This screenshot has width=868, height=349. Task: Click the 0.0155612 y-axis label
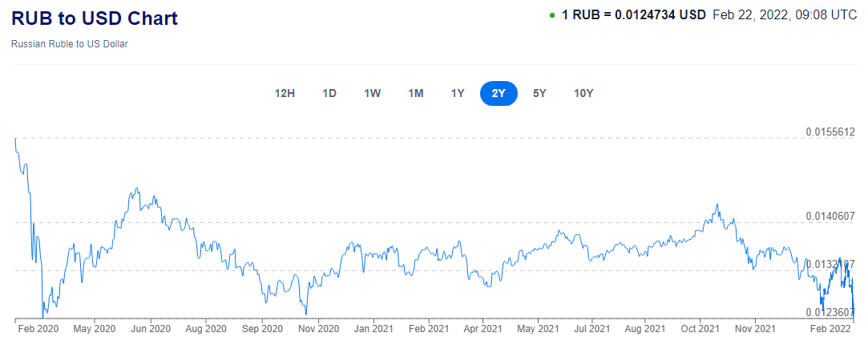click(830, 132)
